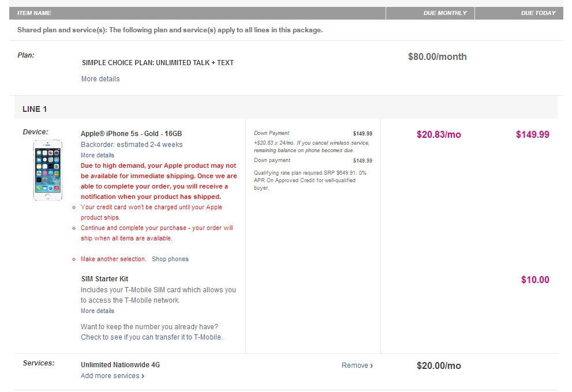Click the Apple iPhone 5s Gold 16GB title
Screen dimensions: 572x392
click(132, 134)
